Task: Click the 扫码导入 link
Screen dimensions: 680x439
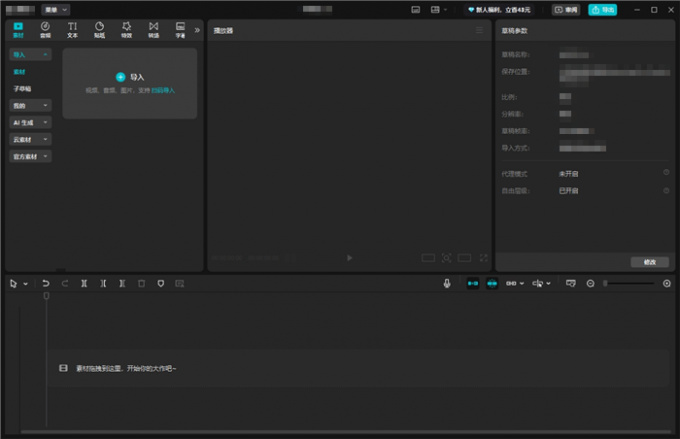Action: [x=163, y=90]
